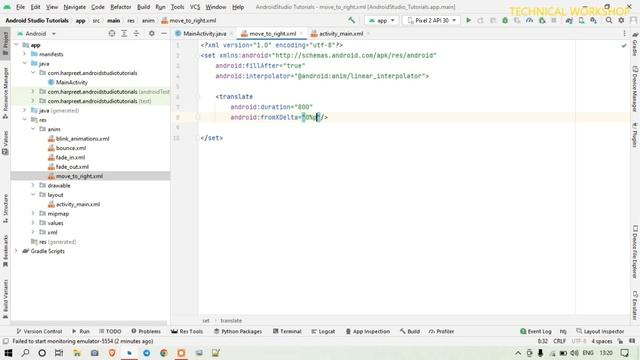Click the Debug app bug icon
The height and width of the screenshot is (360, 640).
click(x=505, y=20)
